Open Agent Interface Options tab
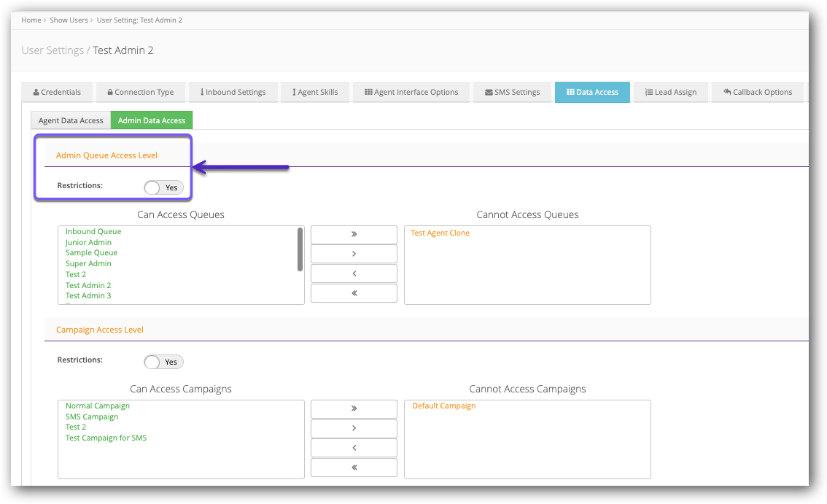Viewport: 827px width, 504px height. (x=411, y=92)
